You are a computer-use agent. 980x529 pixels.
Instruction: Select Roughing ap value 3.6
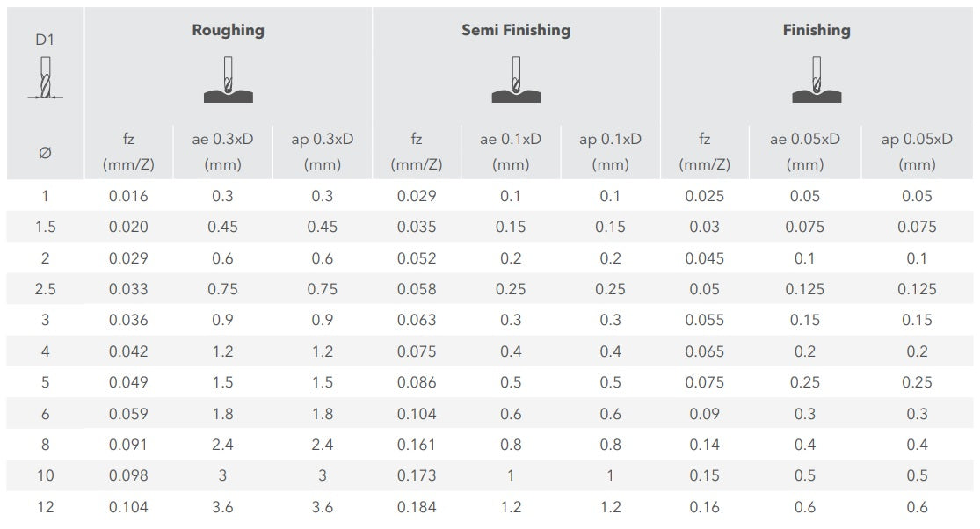(x=323, y=507)
